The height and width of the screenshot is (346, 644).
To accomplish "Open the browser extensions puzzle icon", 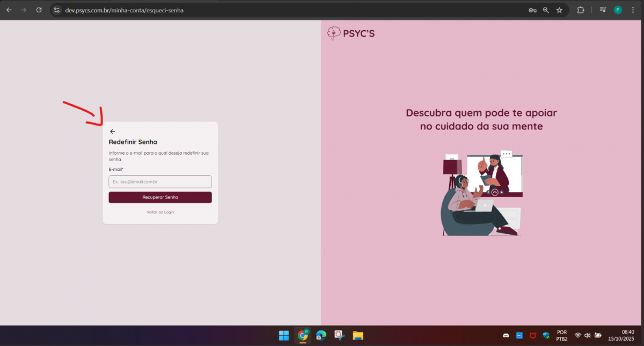I will (x=581, y=10).
